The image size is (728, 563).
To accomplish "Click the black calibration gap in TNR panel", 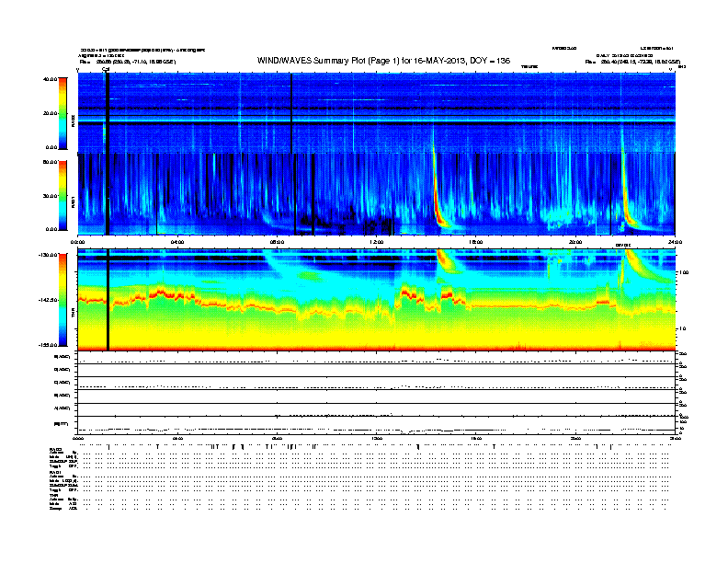I will pos(108,300).
